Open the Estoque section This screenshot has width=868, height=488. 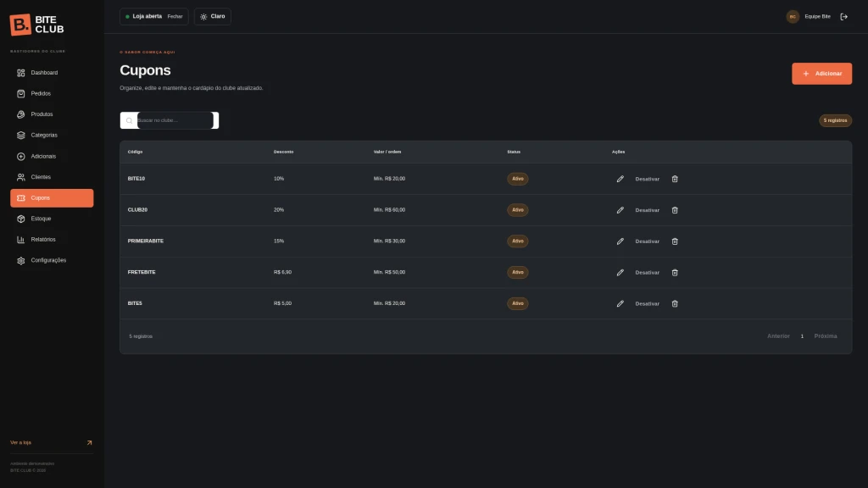tap(52, 219)
